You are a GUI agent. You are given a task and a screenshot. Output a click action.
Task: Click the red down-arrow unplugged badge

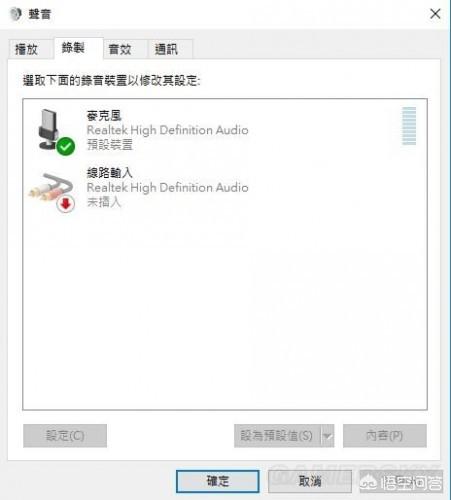pos(65,204)
